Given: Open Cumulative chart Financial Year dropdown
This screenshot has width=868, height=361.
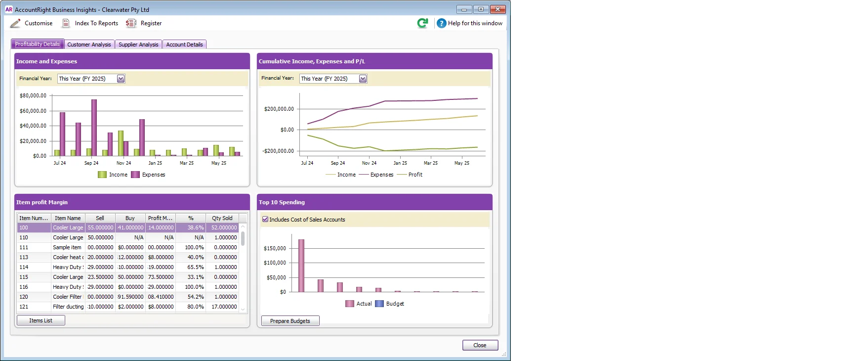Looking at the screenshot, I should pyautogui.click(x=363, y=79).
